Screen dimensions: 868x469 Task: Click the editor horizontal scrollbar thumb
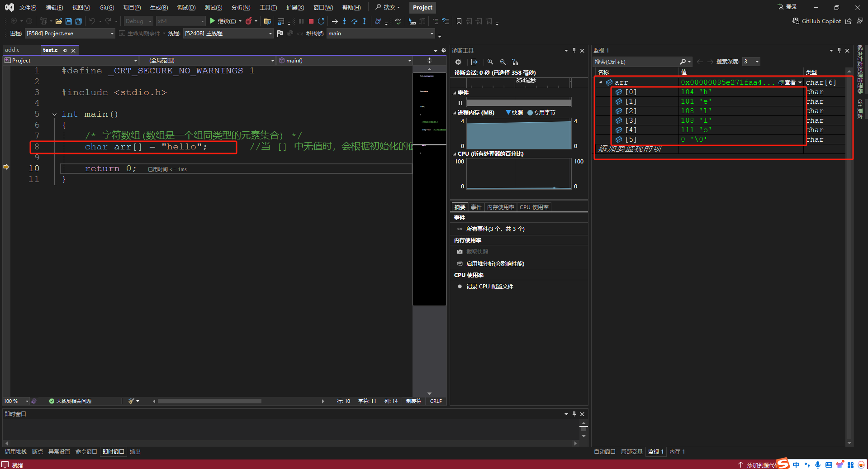(x=209, y=401)
